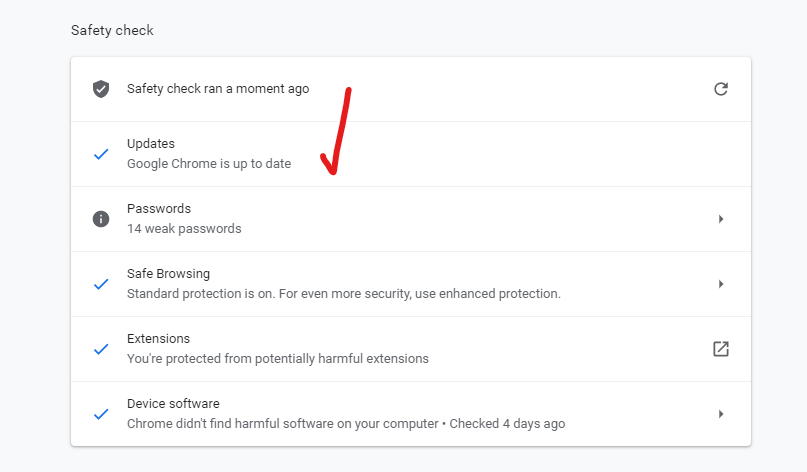Click 'Google Chrome is up to date' text
Viewport: 807px width, 472px height.
(x=209, y=164)
